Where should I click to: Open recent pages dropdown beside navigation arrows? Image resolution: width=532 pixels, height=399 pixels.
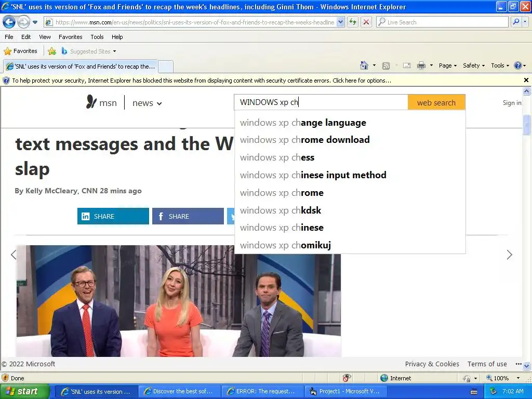[35, 22]
